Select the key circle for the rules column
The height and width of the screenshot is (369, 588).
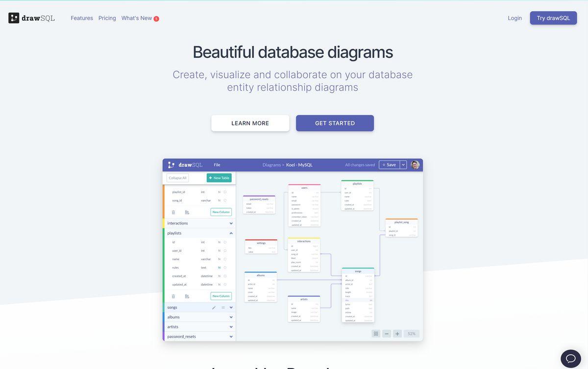tap(225, 268)
